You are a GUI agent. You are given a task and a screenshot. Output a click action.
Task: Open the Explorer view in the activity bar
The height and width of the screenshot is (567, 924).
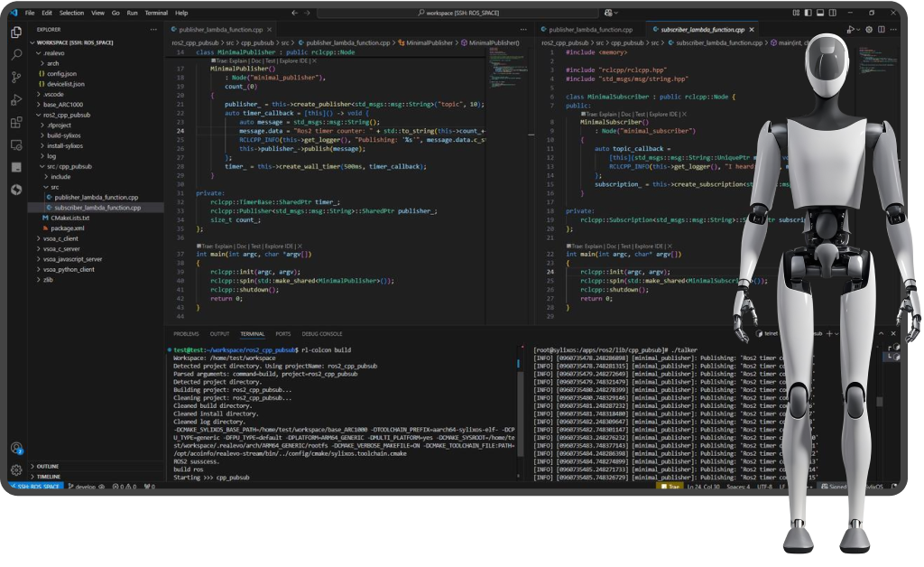point(16,32)
